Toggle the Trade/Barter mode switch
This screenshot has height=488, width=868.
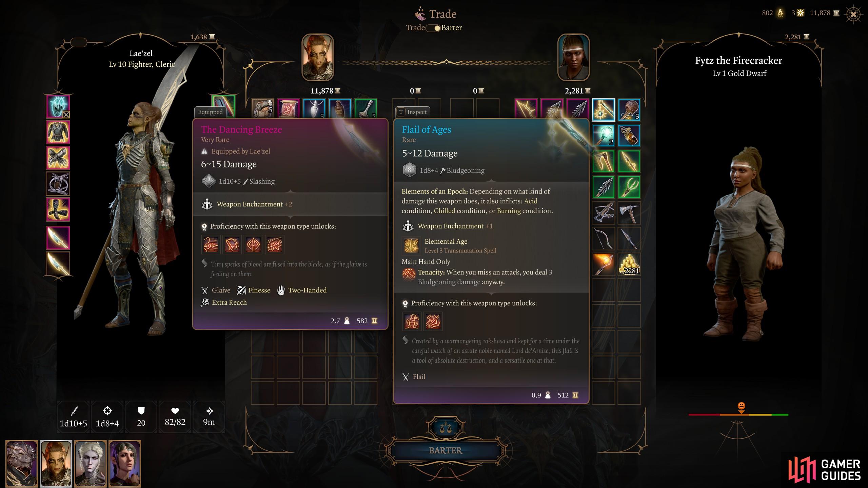point(433,28)
